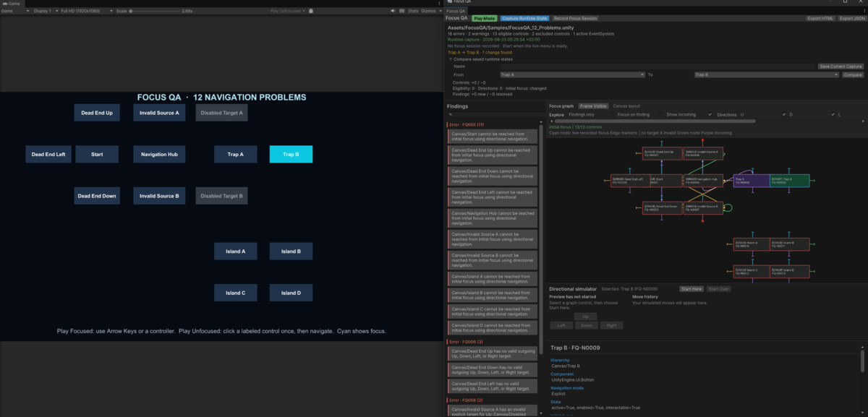Click the Scale slider handle

pos(130,12)
